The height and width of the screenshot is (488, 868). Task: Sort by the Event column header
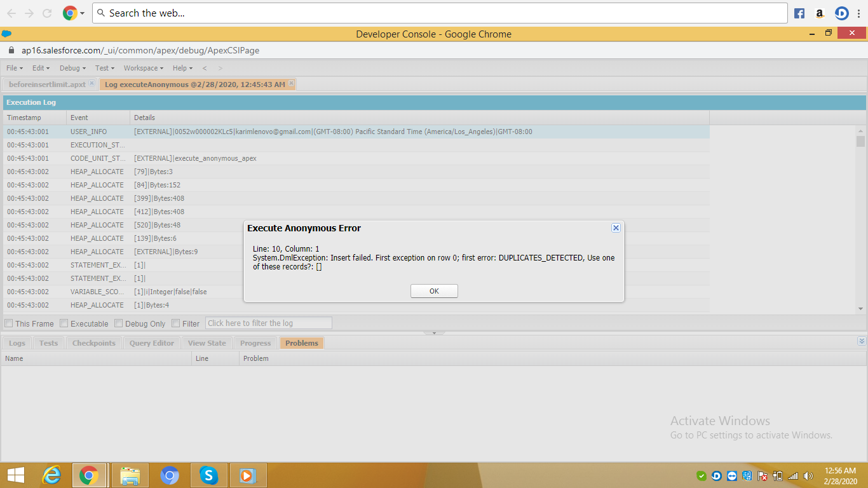pyautogui.click(x=98, y=118)
